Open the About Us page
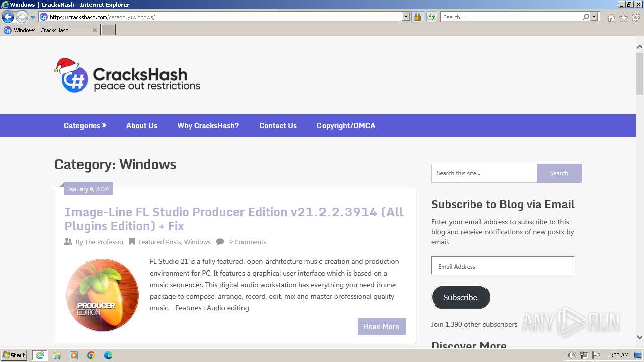The image size is (644, 362). coord(142,126)
